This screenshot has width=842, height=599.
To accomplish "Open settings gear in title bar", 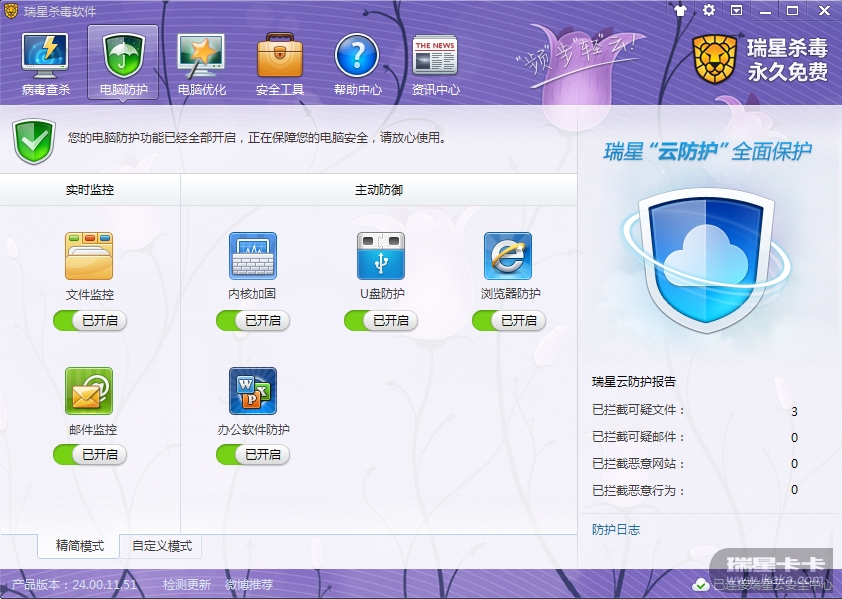I will tap(709, 10).
